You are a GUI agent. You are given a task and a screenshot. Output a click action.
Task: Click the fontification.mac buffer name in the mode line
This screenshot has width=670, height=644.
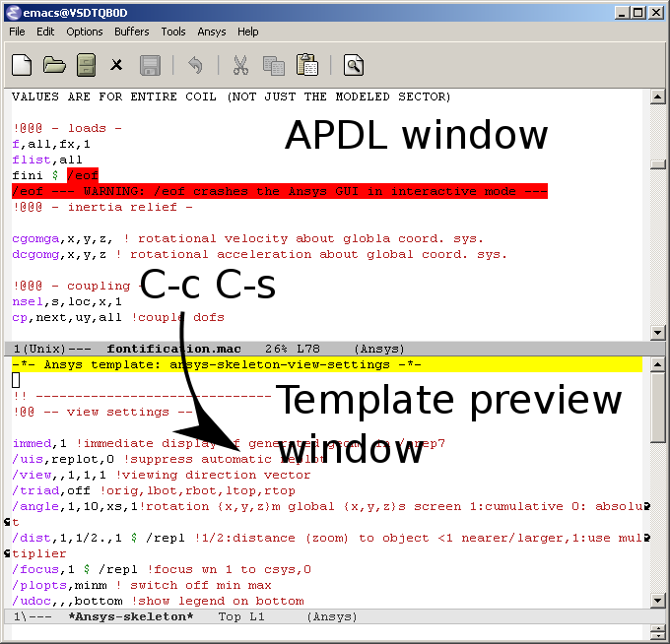coord(173,349)
